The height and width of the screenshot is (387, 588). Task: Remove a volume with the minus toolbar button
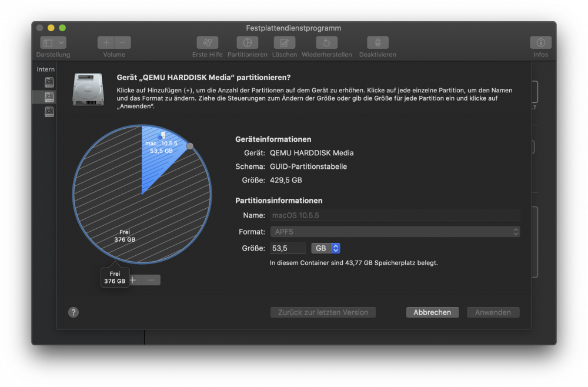(x=123, y=43)
